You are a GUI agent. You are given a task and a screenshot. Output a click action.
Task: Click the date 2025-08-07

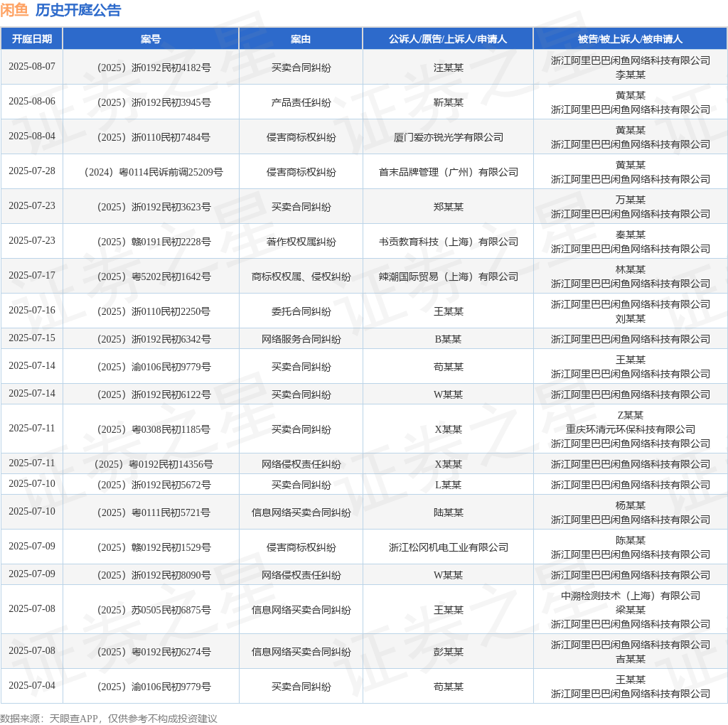click(32, 66)
